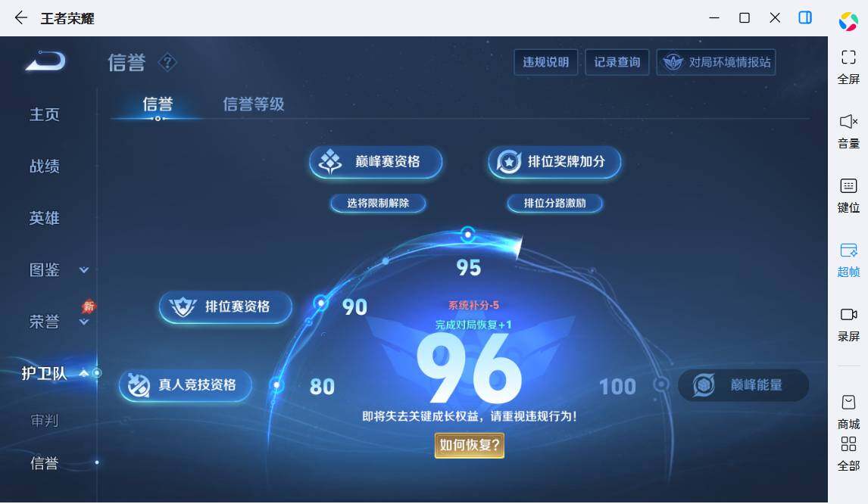Mute sound with the 音量 icon
This screenshot has height=504, width=868.
pos(848,131)
